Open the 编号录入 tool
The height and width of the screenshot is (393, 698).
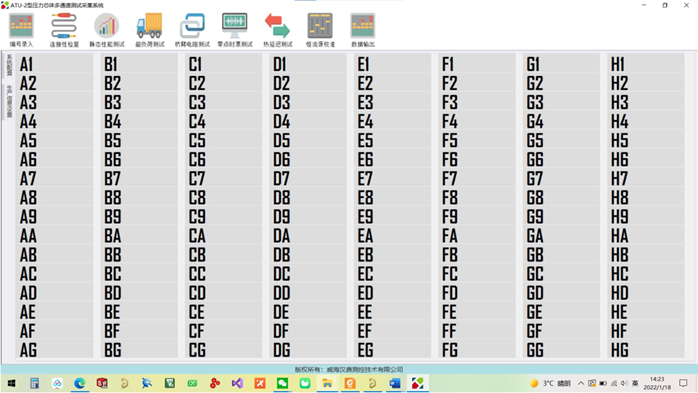pos(21,30)
